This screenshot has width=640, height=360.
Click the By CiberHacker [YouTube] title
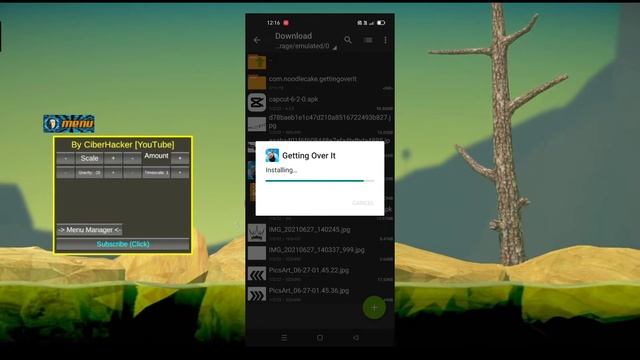(122, 144)
